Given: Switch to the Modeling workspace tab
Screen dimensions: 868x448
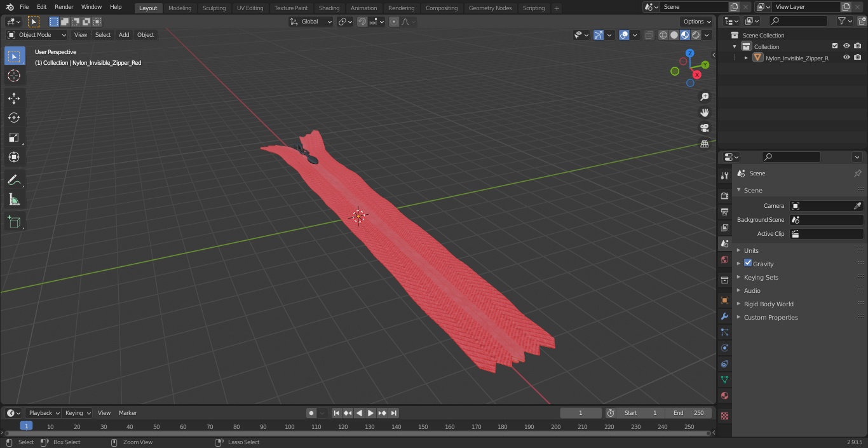Looking at the screenshot, I should click(180, 8).
